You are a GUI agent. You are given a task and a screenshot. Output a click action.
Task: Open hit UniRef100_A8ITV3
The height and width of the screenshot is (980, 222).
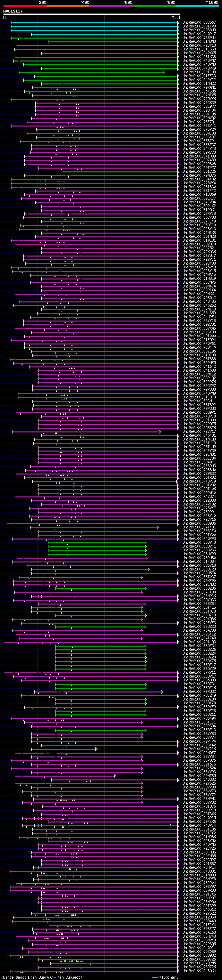pos(199,27)
